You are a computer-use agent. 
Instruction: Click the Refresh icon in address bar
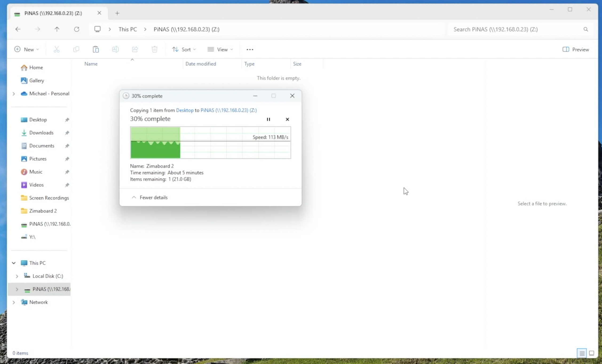click(x=76, y=29)
